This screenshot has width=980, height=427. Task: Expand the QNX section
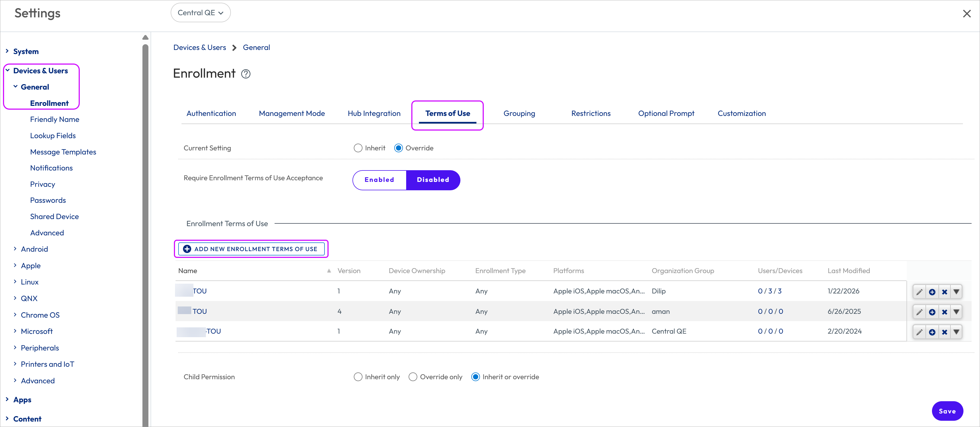15,298
